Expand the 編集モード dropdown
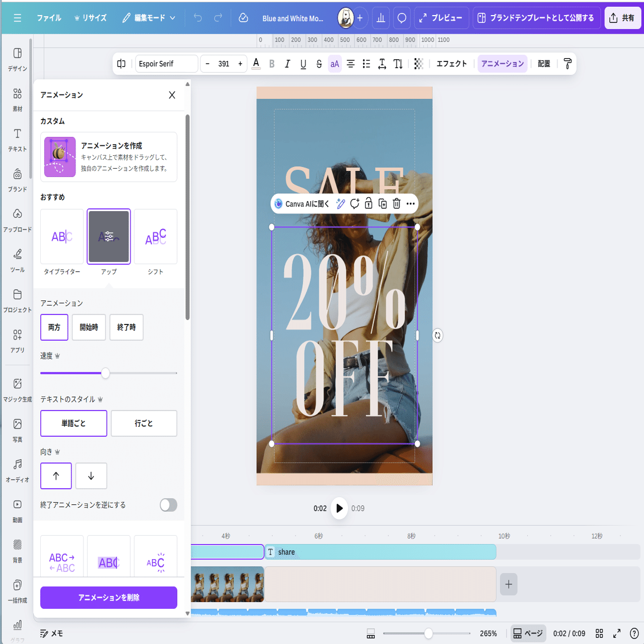The image size is (644, 644). click(149, 18)
